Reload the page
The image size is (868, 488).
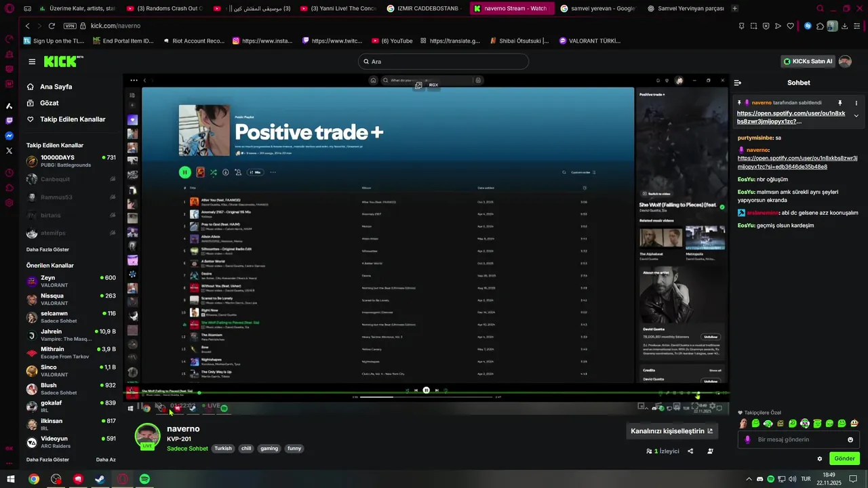[52, 26]
